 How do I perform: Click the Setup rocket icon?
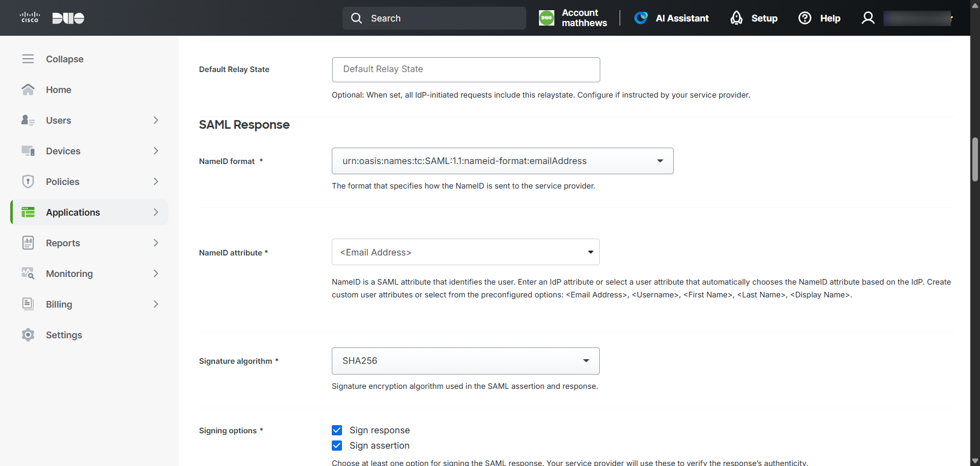(737, 18)
